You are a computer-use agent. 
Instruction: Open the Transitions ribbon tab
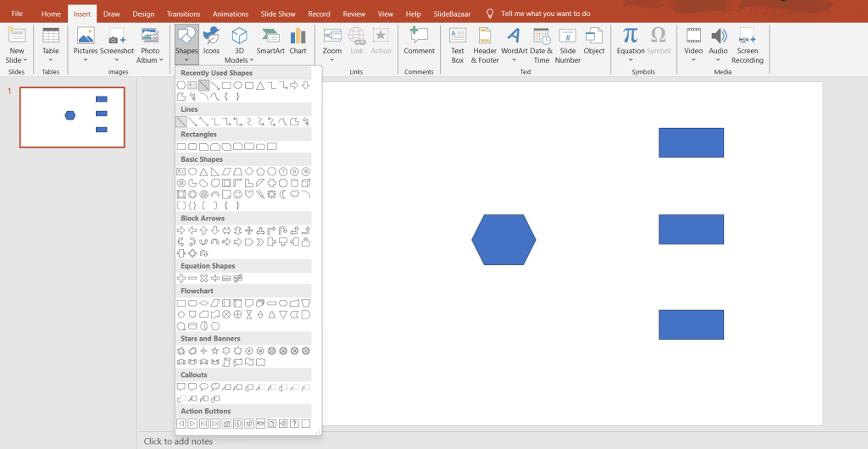tap(183, 14)
